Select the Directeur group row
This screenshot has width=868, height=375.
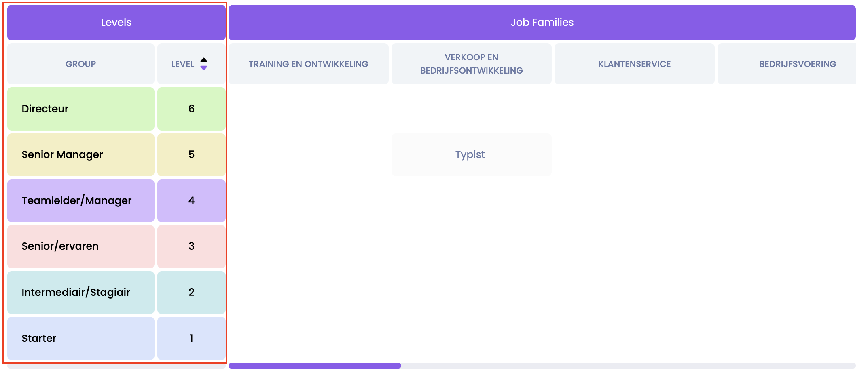coord(80,109)
